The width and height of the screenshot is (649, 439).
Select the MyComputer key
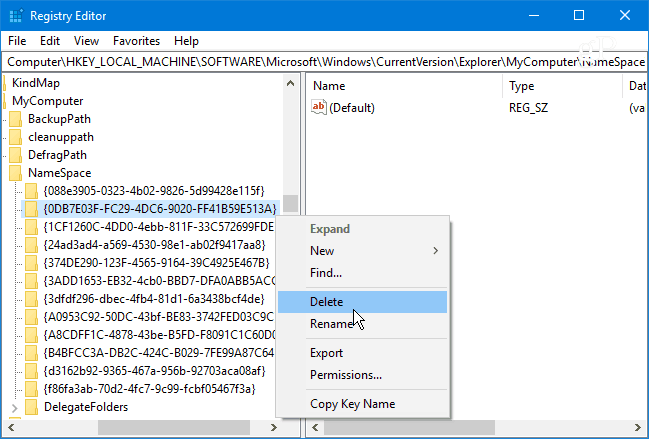click(x=48, y=101)
